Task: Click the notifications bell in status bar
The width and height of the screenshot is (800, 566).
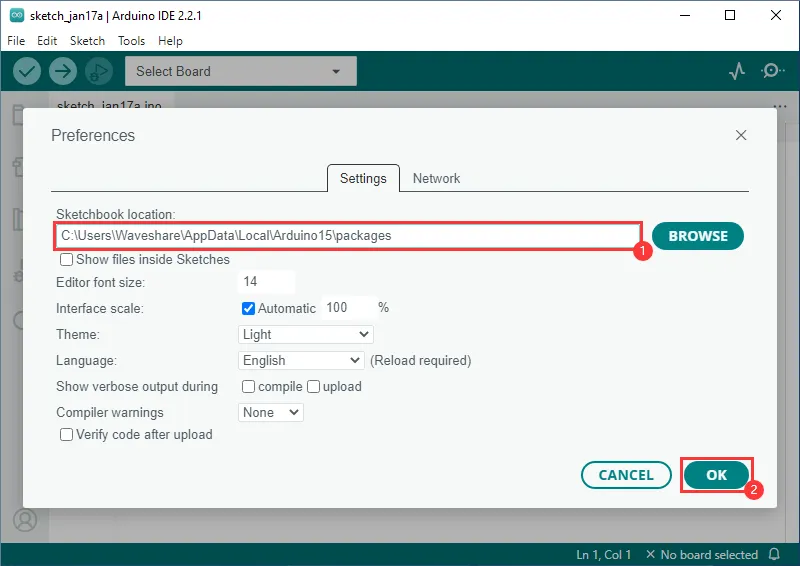Action: [774, 554]
